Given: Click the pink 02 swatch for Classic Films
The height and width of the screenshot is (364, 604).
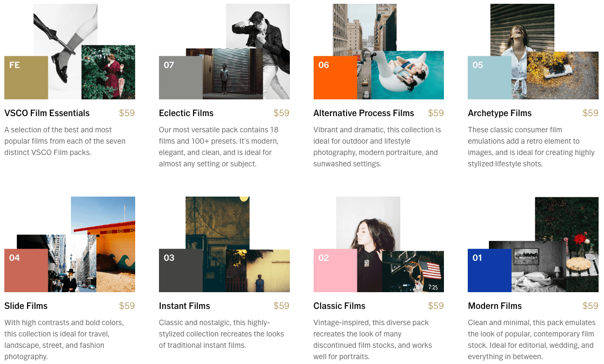Looking at the screenshot, I should coord(334,268).
